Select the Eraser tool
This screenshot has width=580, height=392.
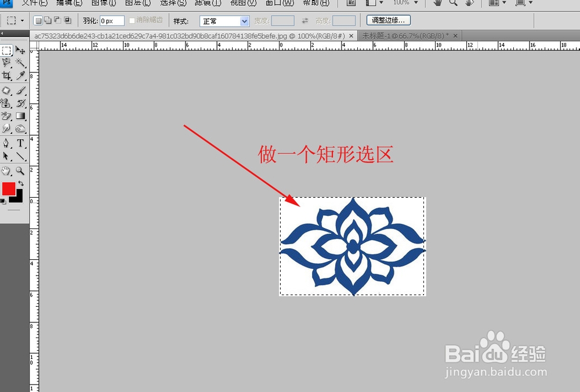coord(6,116)
